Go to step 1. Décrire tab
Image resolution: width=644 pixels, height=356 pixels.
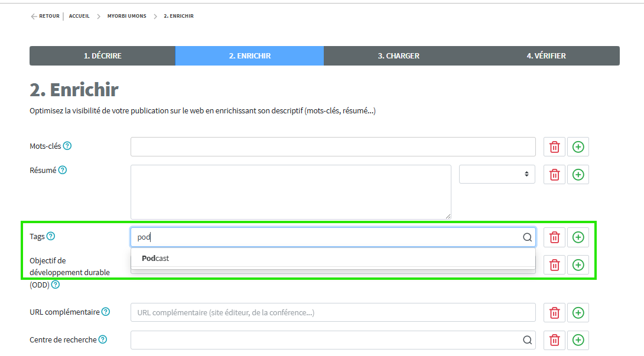(x=102, y=56)
